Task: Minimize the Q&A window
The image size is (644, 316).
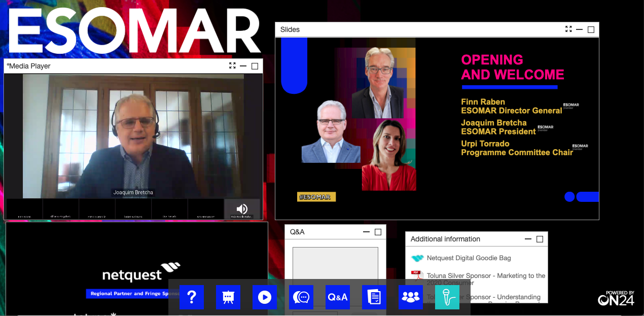Action: 367,232
